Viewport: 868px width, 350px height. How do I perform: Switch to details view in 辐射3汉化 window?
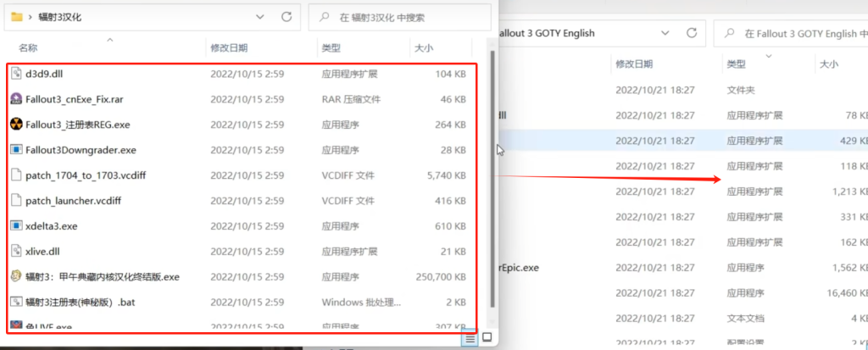coord(470,338)
